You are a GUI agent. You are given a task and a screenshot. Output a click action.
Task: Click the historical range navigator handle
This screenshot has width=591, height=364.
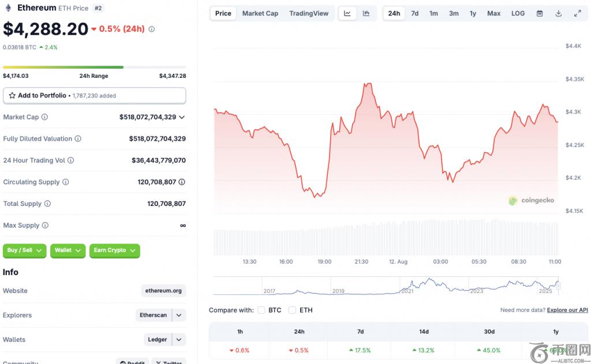point(558,286)
